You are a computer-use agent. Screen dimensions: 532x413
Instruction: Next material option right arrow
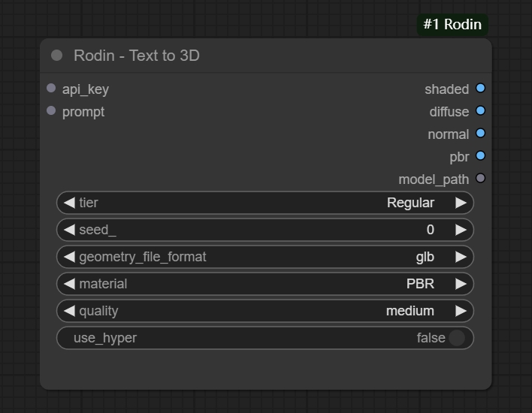pyautogui.click(x=461, y=284)
